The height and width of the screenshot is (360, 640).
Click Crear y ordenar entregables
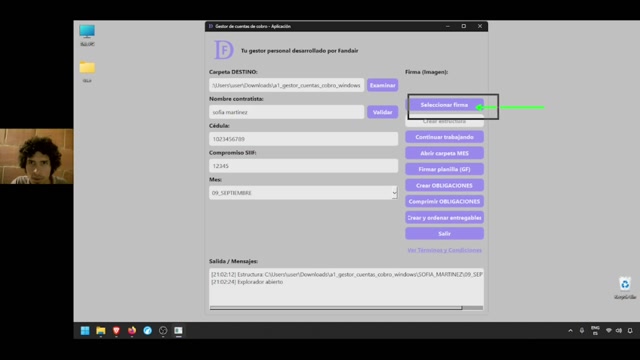tap(444, 218)
